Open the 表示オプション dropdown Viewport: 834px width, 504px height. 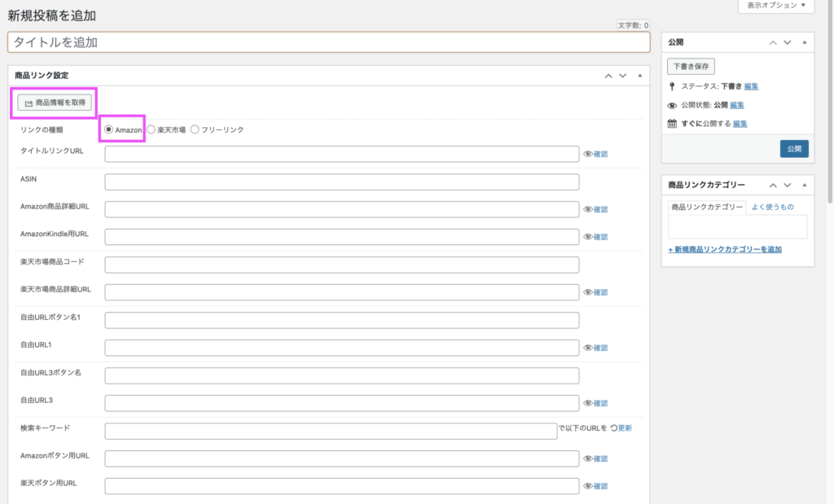[776, 6]
